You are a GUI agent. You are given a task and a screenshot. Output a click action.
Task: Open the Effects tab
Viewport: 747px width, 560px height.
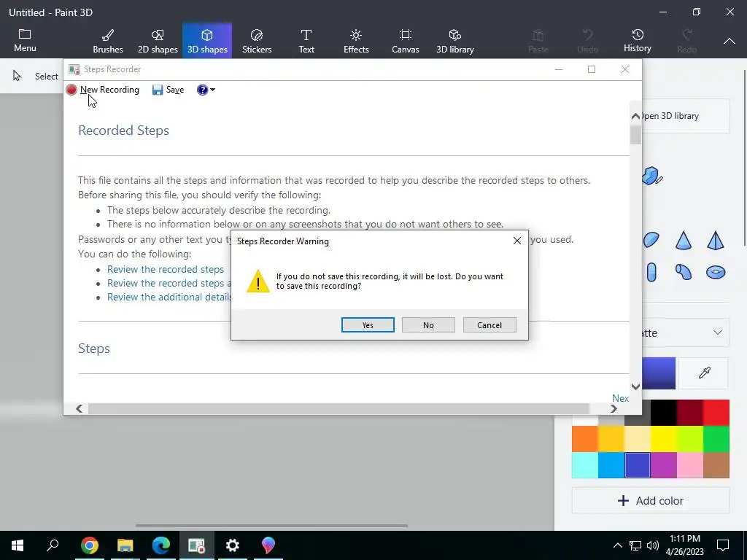tap(356, 41)
